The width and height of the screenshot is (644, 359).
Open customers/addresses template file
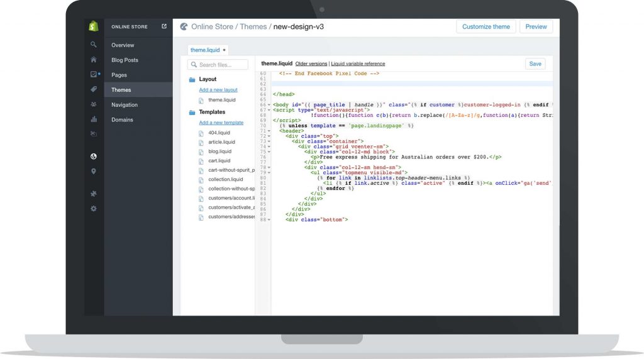pos(231,216)
